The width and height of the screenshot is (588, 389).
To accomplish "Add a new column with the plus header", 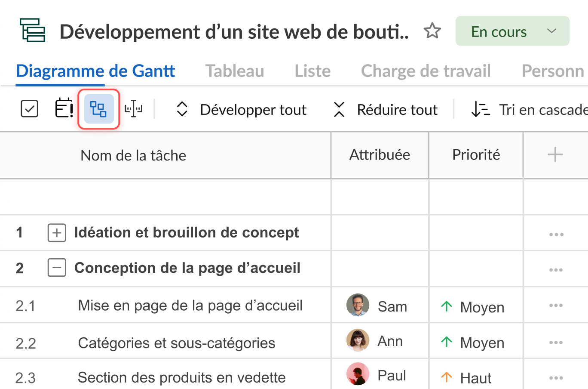I will (x=555, y=154).
